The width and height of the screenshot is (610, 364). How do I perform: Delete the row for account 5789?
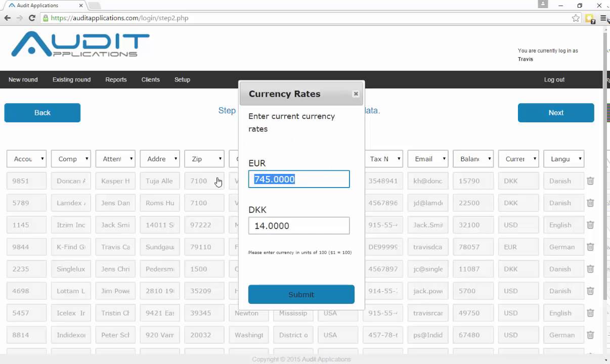pyautogui.click(x=590, y=203)
